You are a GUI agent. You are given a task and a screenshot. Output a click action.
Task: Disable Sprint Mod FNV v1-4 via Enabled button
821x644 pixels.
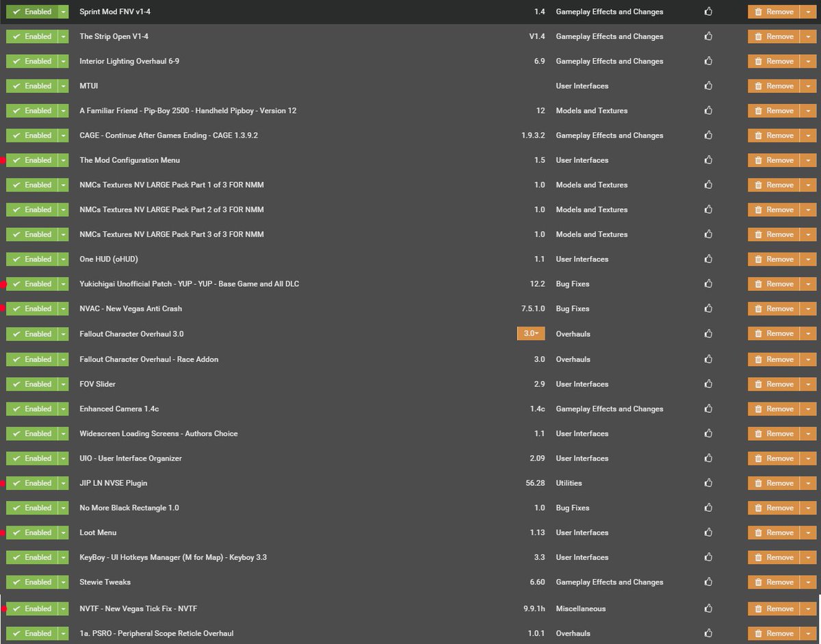click(31, 12)
